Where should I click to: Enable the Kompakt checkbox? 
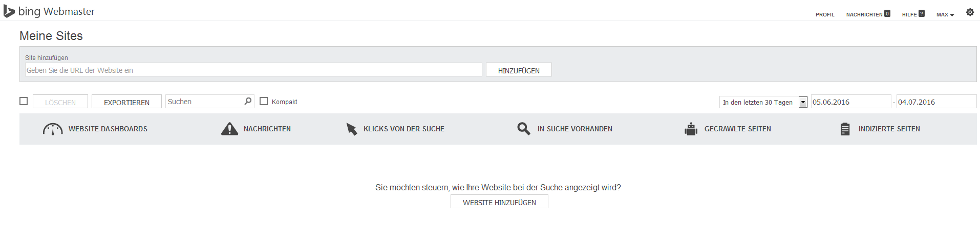(264, 101)
